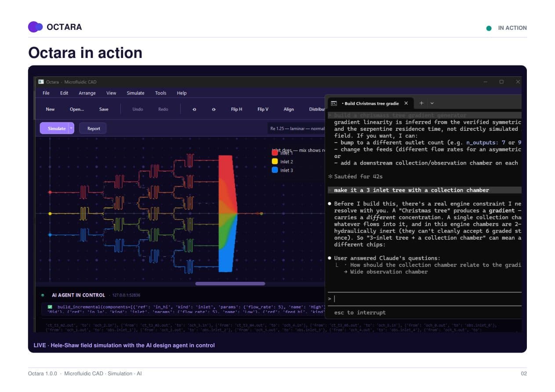Click the 'Sautéed for 42s' status line

click(359, 176)
